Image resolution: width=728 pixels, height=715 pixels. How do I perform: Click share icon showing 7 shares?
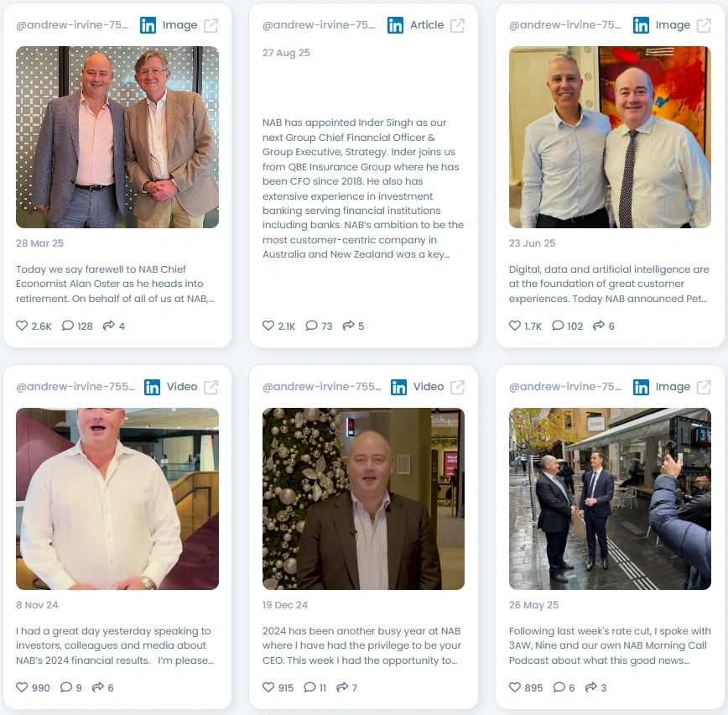(x=342, y=687)
